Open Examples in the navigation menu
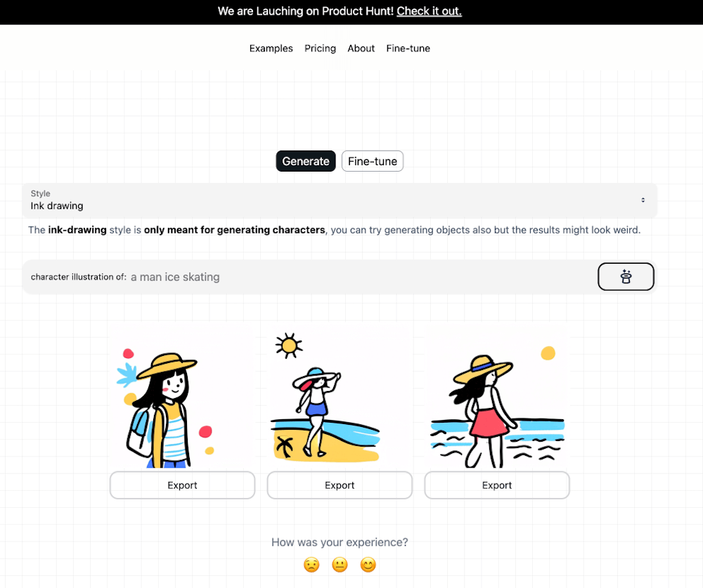The height and width of the screenshot is (588, 703). [x=271, y=49]
